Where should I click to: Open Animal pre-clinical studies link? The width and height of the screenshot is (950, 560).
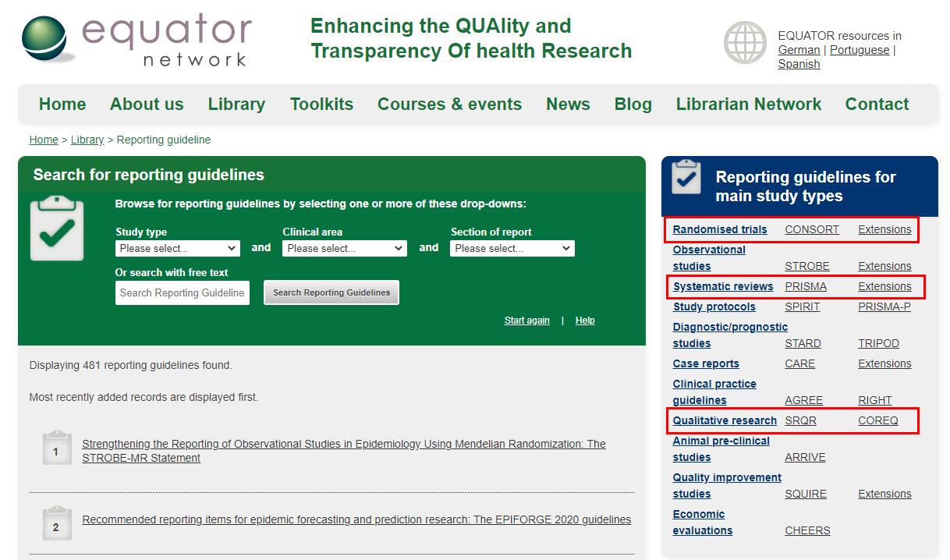[721, 449]
